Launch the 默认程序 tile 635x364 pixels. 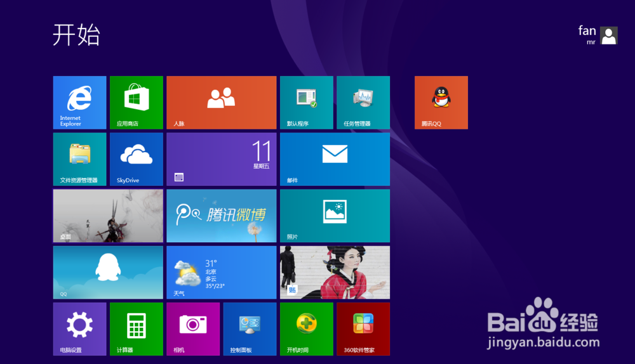[x=307, y=103]
